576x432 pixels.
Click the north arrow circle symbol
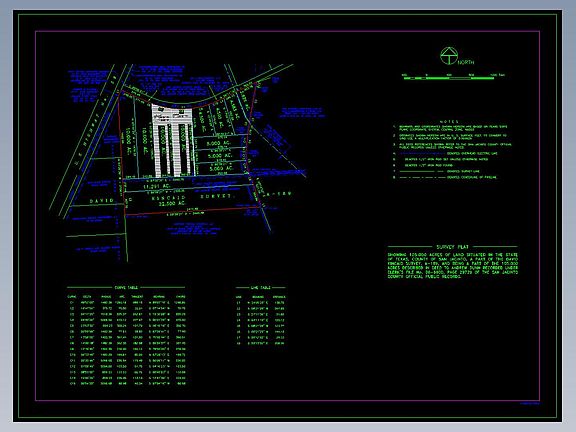tap(449, 56)
